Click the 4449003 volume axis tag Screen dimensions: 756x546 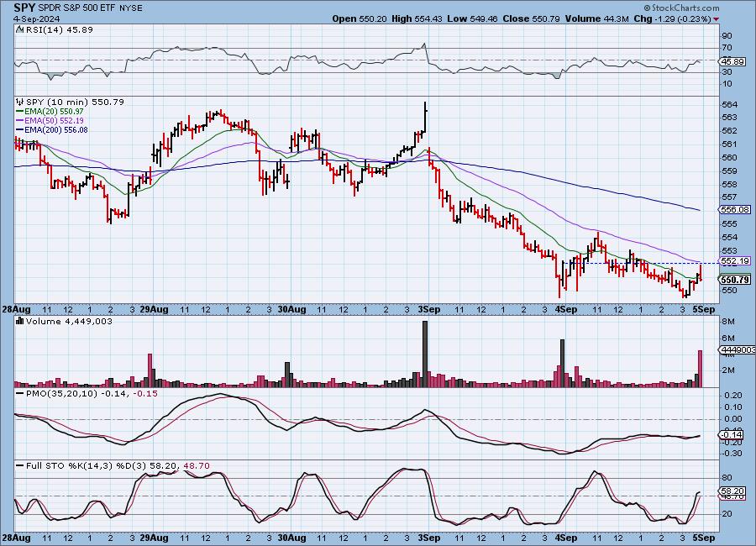coord(738,349)
